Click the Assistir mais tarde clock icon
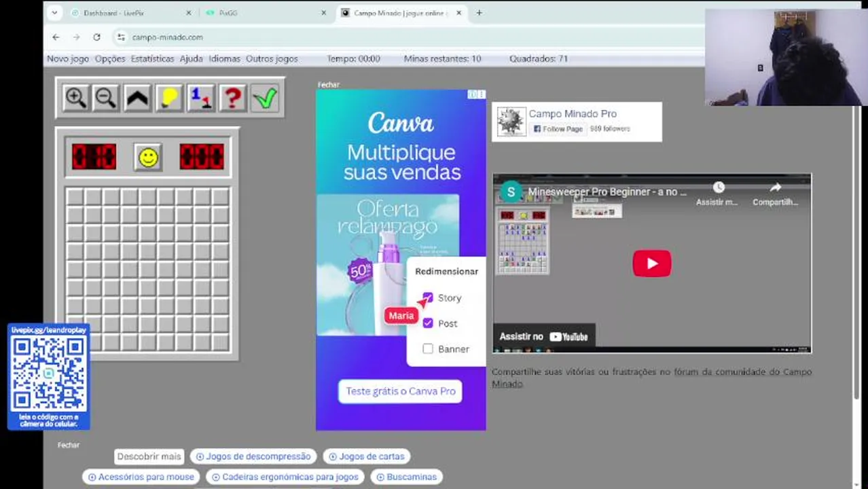Viewport: 868px width, 489px height. tap(719, 187)
